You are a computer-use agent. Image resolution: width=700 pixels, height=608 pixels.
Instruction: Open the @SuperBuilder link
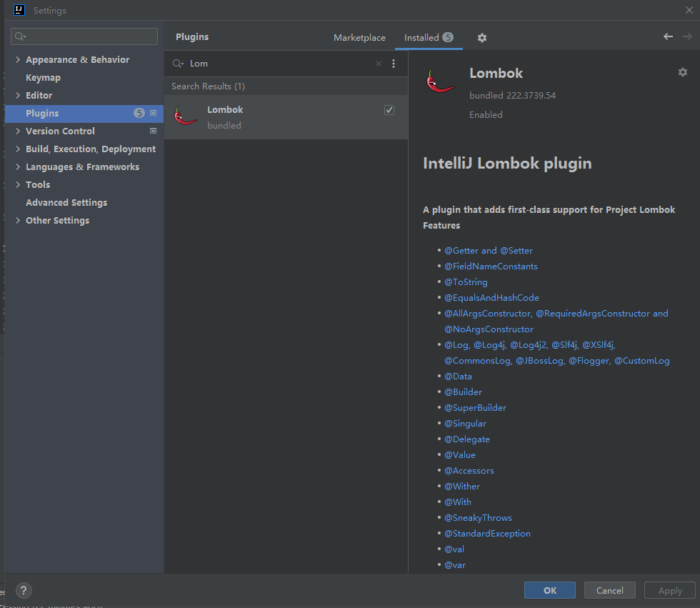coord(475,407)
